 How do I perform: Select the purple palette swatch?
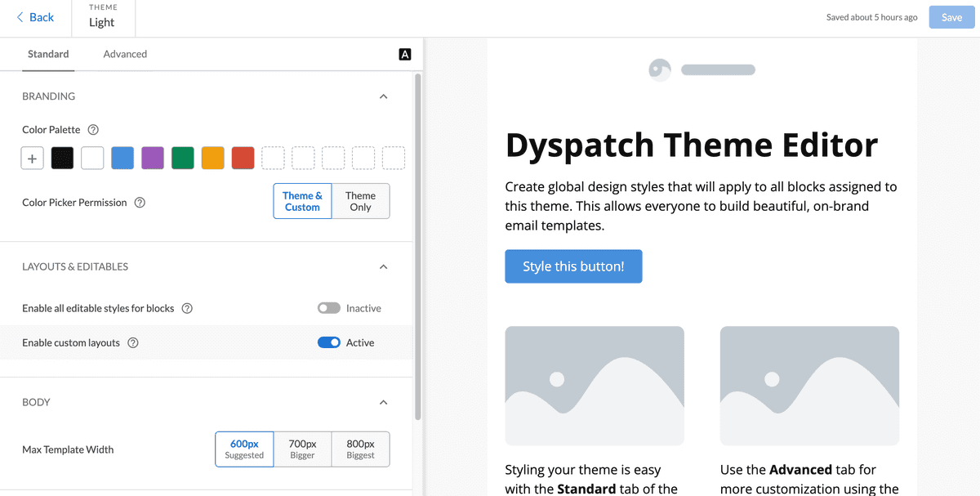coord(153,159)
